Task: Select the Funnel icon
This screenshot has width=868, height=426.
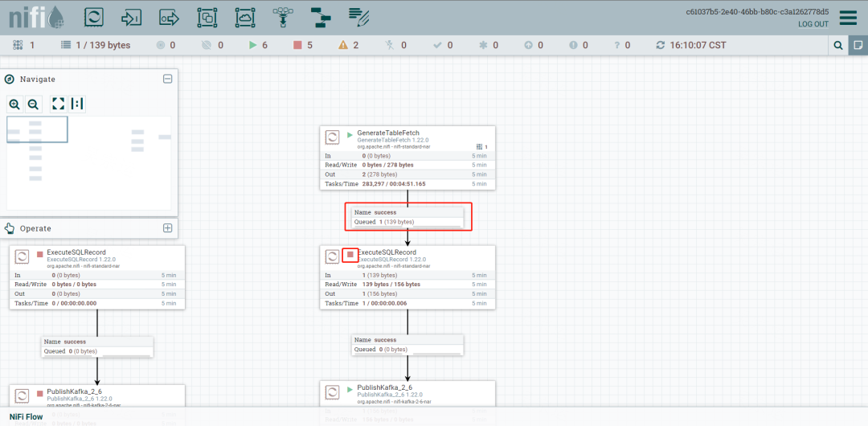Action: coord(283,18)
